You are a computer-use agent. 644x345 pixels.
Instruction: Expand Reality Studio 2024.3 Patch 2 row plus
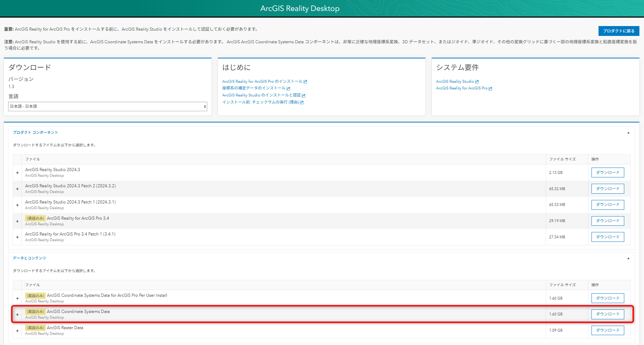[17, 189]
